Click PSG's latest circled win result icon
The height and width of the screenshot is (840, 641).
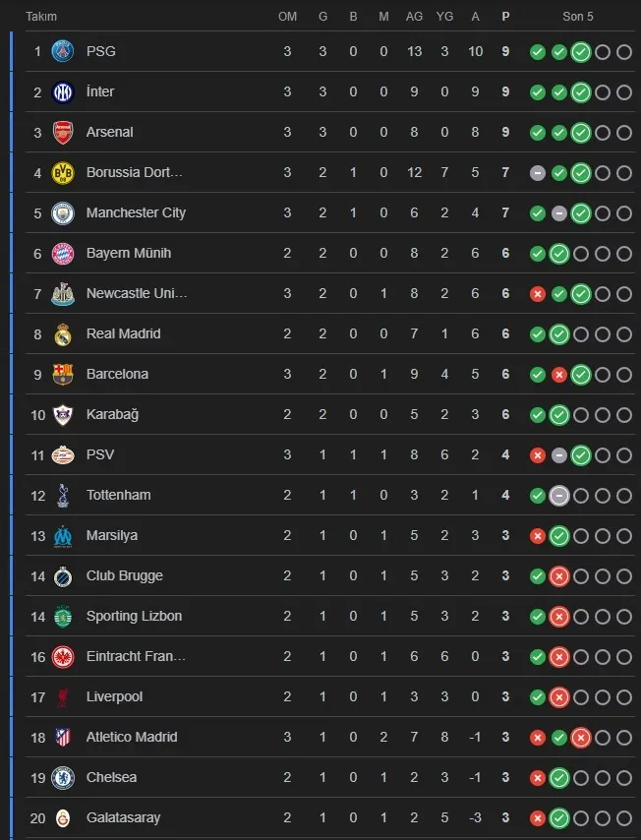click(x=581, y=51)
